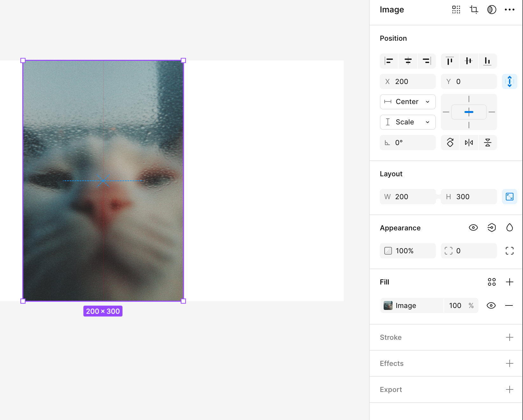Click the width field showing 200

408,197
